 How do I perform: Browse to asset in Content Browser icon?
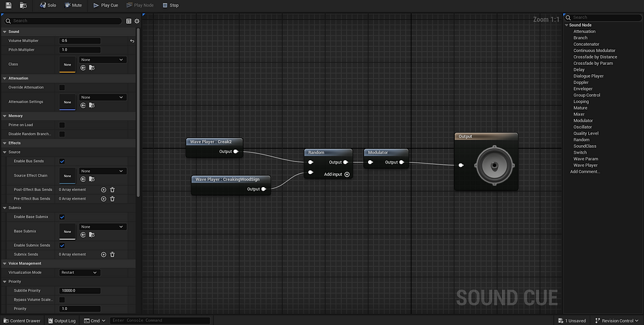(x=24, y=5)
